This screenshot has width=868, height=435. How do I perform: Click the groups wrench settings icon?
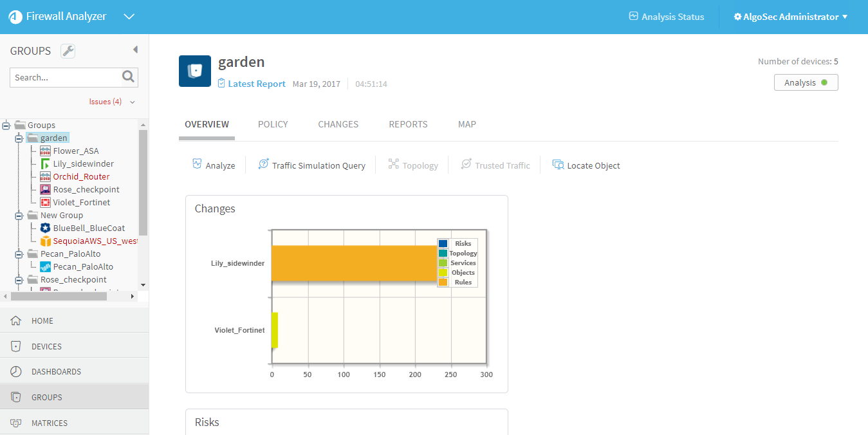pos(68,51)
